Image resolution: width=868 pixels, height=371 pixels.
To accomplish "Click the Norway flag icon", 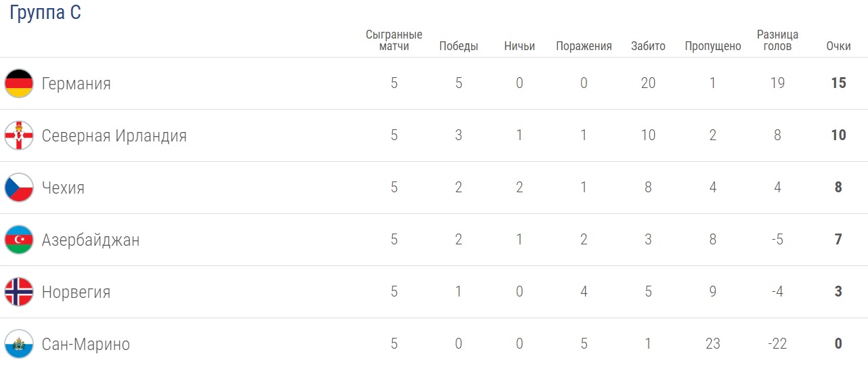I will [x=19, y=292].
